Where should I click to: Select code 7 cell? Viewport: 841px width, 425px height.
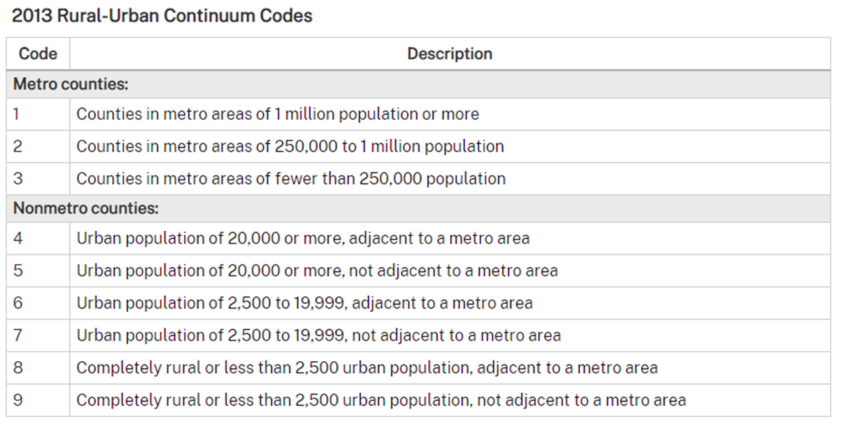point(38,335)
